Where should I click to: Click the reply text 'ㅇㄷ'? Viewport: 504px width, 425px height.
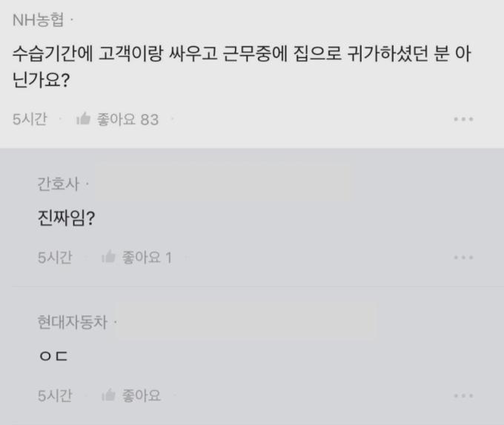[x=53, y=358]
